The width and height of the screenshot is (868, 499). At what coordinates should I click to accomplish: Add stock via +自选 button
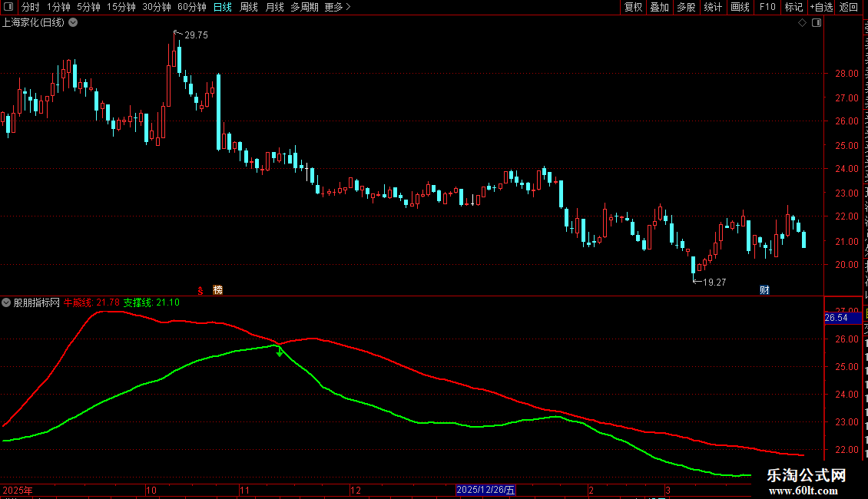pos(821,7)
